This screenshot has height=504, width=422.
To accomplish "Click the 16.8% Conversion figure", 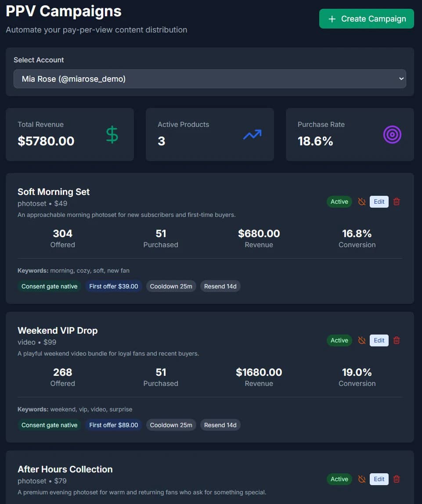I will (x=357, y=234).
